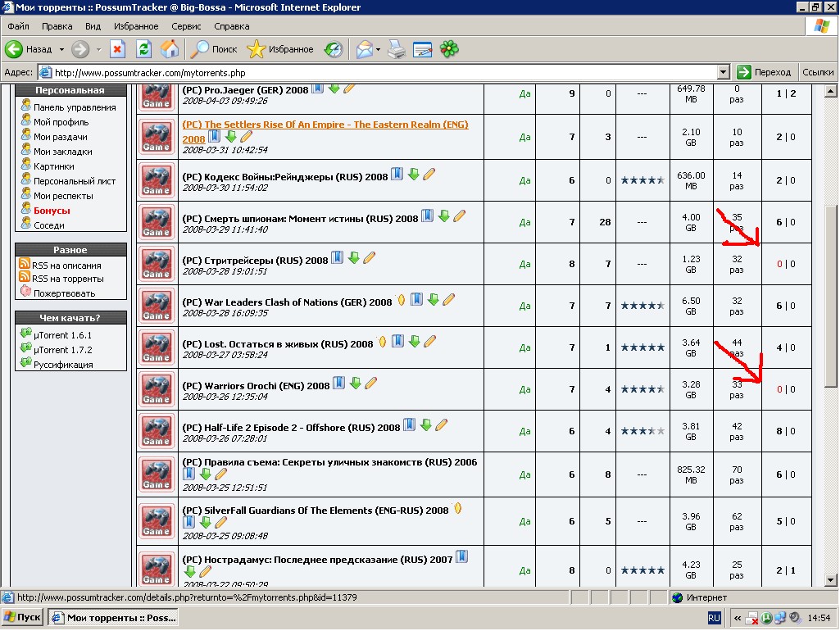
Task: Click bookmark icon on Стритрейсеры row
Action: click(337, 257)
